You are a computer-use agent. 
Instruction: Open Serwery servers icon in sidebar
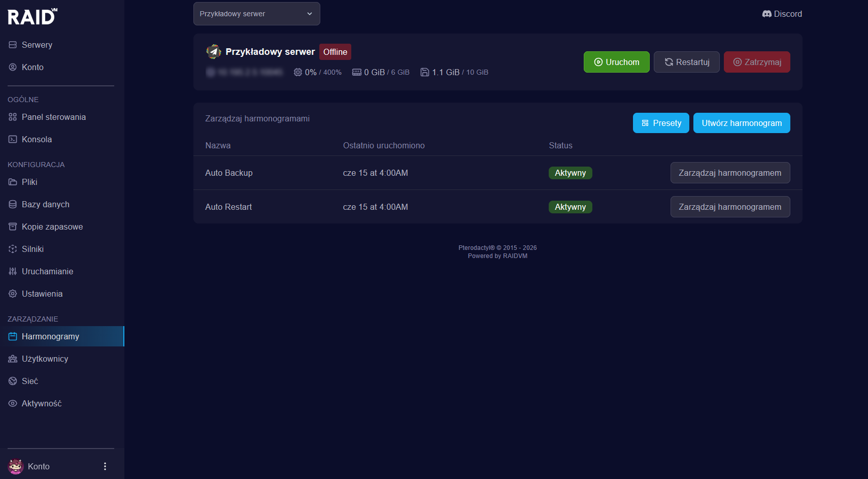click(13, 45)
